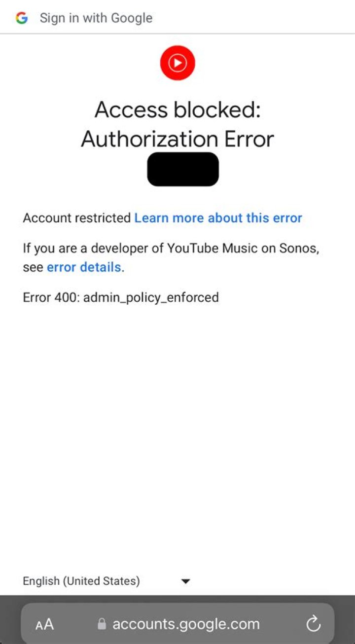The height and width of the screenshot is (644, 355).
Task: Tap the accounts.google.com address field
Action: [x=186, y=624]
